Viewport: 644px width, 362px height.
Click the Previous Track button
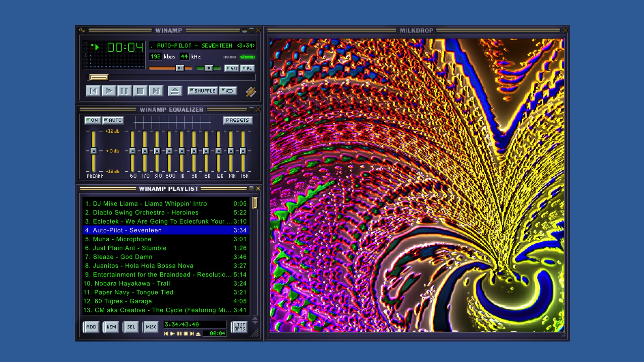[x=93, y=91]
